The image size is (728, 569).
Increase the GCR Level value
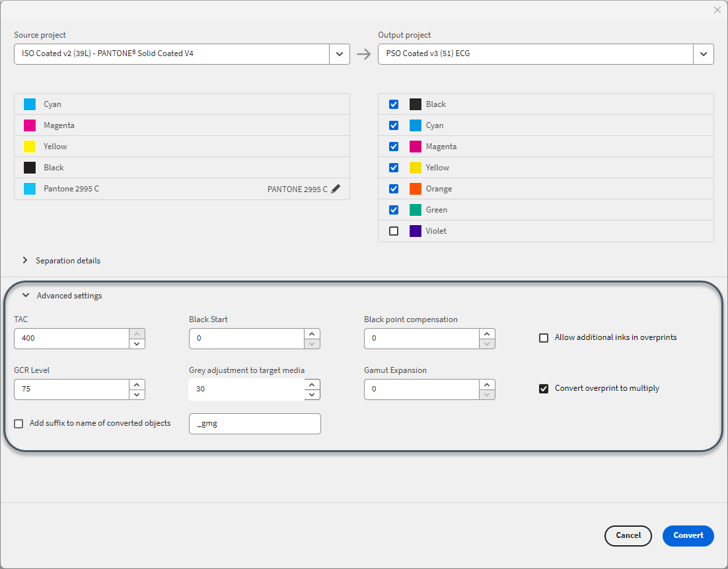137,384
